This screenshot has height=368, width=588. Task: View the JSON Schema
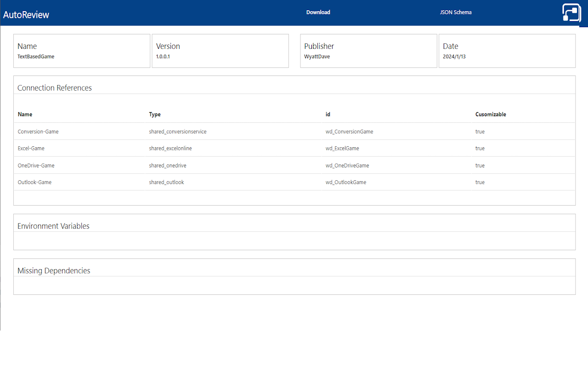pyautogui.click(x=456, y=12)
